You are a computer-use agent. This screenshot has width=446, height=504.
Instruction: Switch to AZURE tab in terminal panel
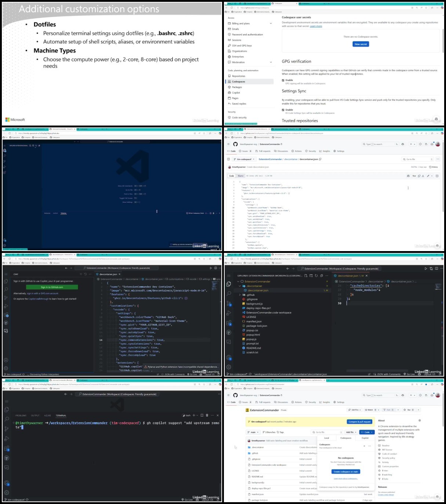[x=48, y=416]
